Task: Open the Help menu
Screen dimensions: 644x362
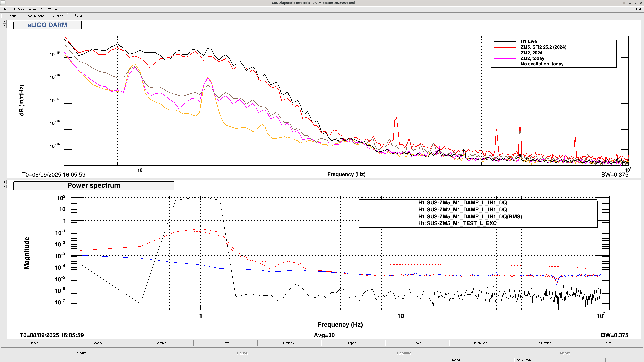Action: [x=639, y=9]
